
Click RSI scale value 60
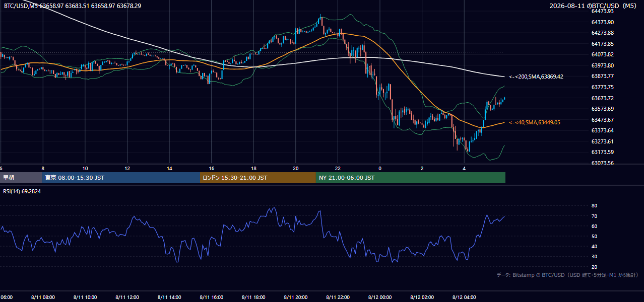click(594, 226)
